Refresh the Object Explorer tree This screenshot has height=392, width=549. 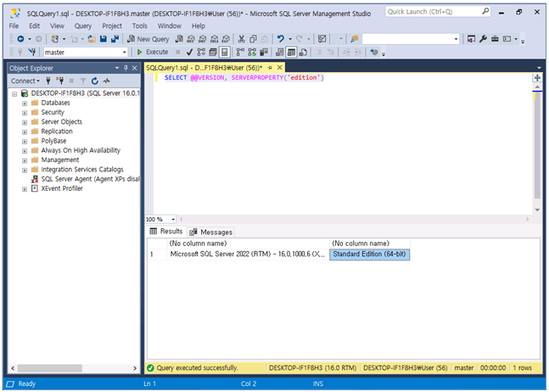(94, 81)
